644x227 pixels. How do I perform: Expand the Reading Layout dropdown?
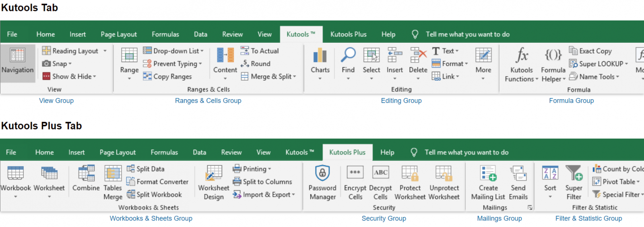tap(105, 51)
